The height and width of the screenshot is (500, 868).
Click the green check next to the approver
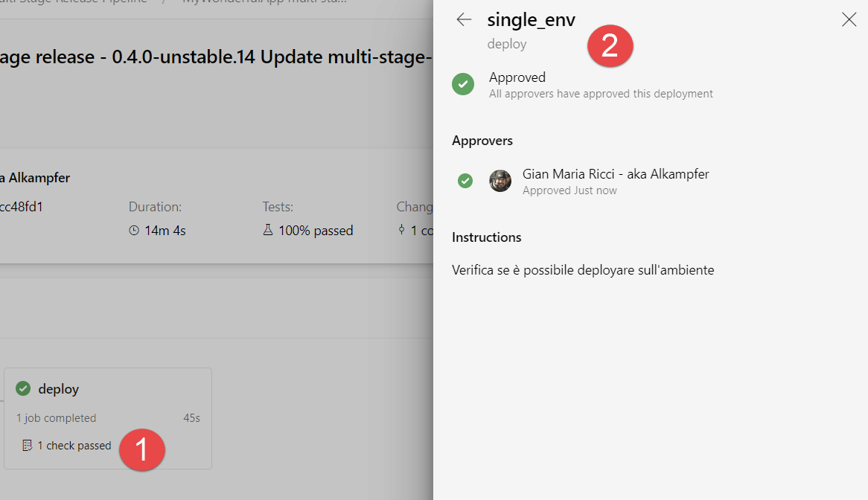tap(465, 181)
